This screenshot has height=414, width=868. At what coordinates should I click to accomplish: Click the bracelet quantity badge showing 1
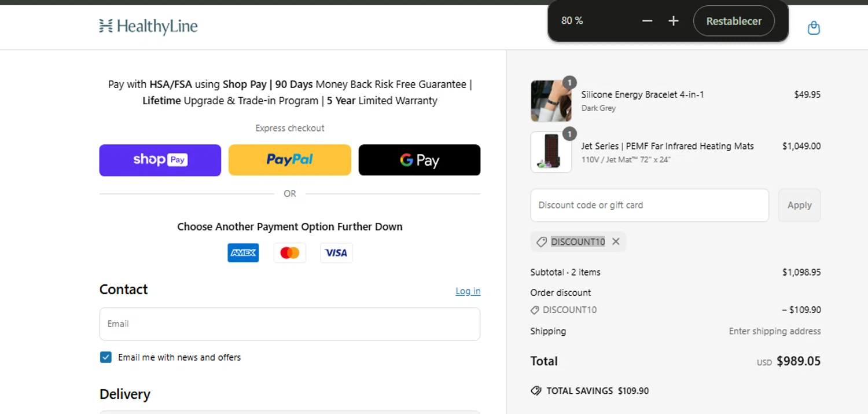[569, 83]
